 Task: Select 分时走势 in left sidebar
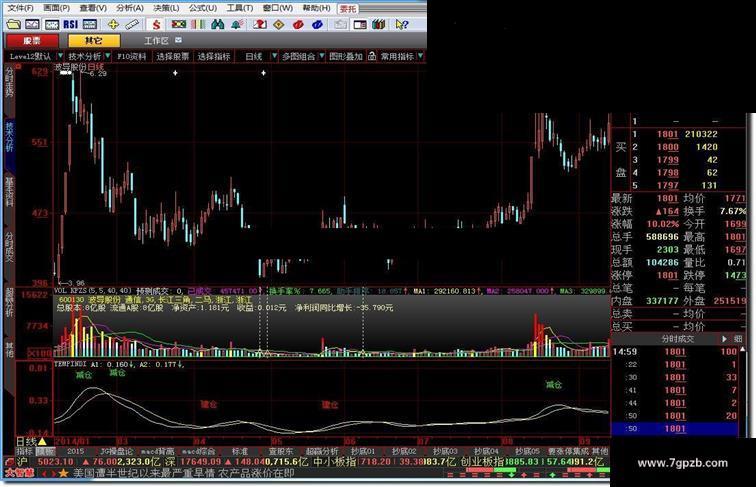(9, 82)
